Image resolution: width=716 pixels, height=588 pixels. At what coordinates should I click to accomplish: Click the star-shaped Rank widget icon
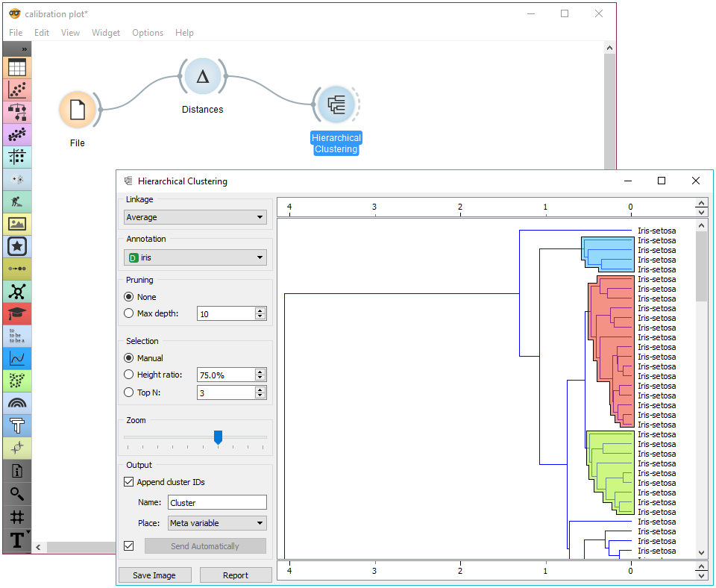point(16,246)
